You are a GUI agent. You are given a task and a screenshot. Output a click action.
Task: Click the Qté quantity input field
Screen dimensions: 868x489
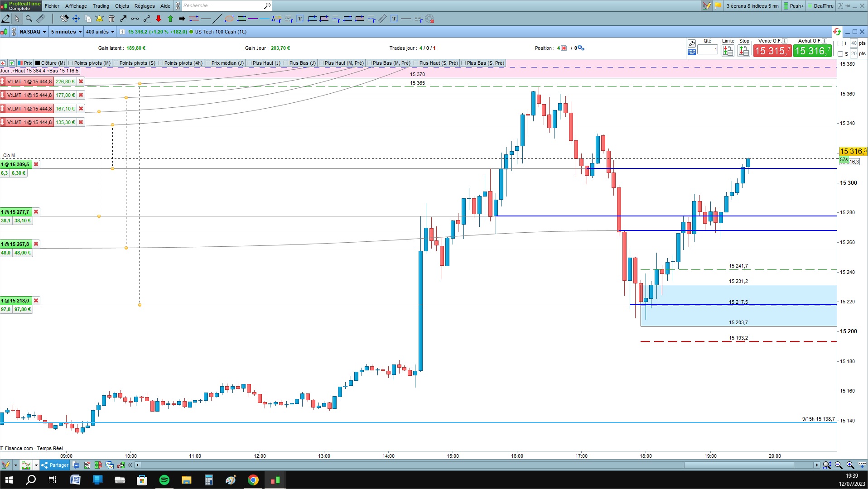pyautogui.click(x=708, y=49)
